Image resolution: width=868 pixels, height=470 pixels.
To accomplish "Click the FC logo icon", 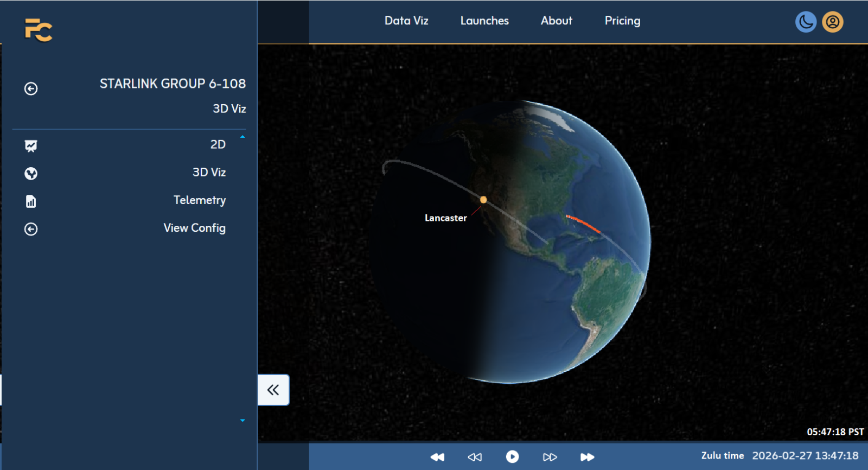I will tap(39, 30).
